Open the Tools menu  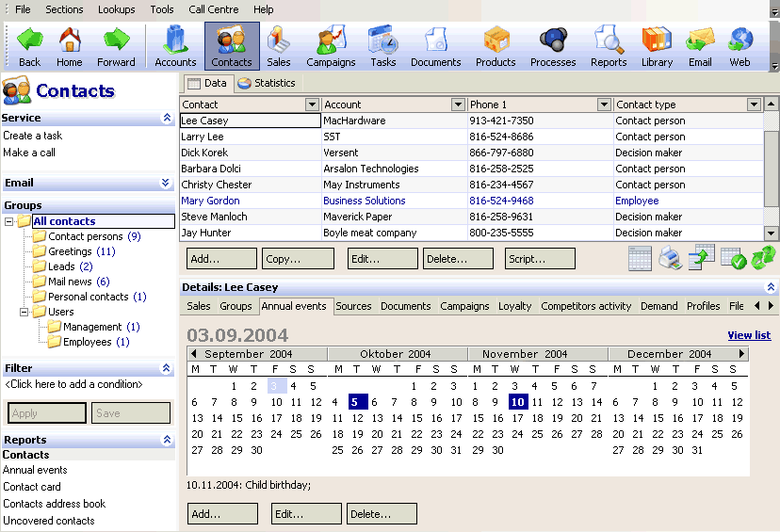tap(162, 9)
